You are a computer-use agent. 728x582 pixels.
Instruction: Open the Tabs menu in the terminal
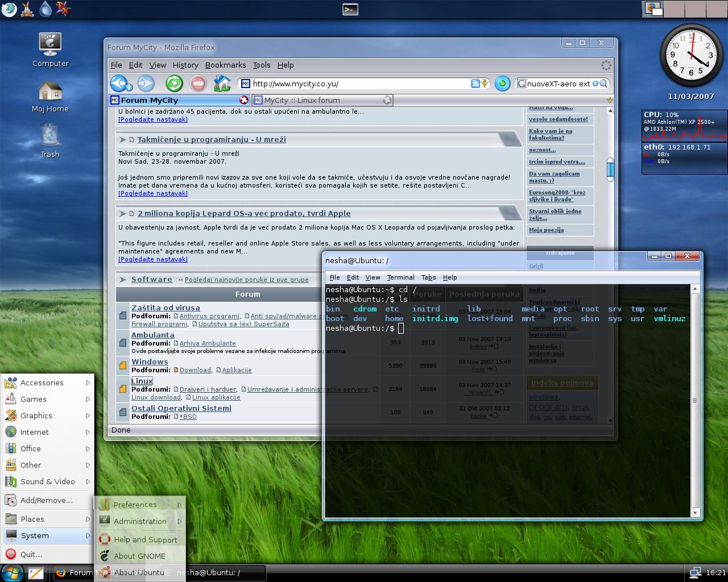click(x=428, y=277)
